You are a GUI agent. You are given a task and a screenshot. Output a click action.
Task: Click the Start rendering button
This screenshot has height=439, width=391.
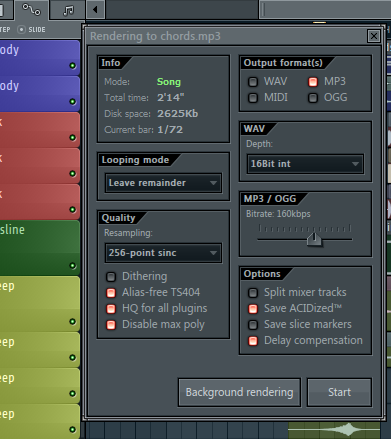[339, 392]
